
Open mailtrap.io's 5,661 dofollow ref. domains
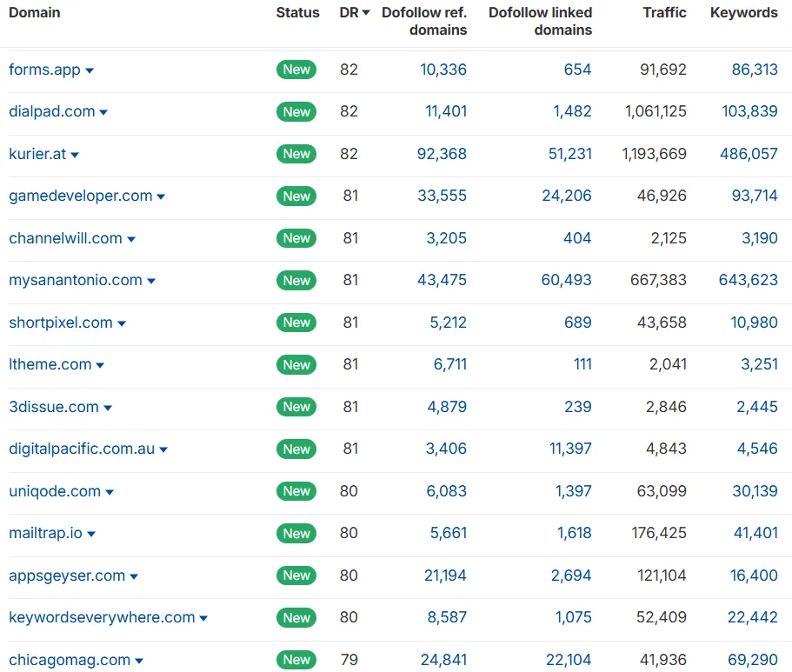449,534
